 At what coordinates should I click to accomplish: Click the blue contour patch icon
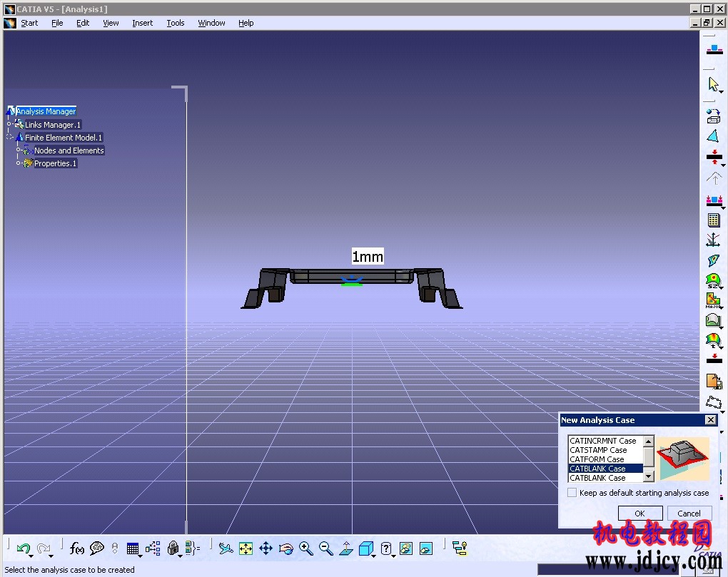tap(713, 260)
